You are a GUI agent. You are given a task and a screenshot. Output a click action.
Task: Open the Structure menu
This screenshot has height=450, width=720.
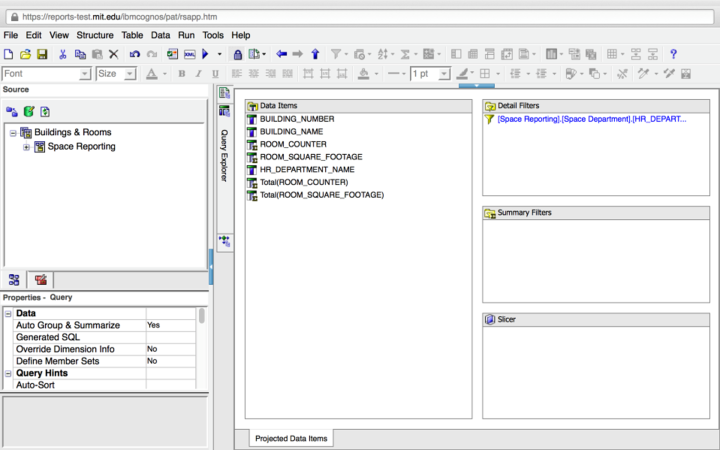click(x=95, y=35)
